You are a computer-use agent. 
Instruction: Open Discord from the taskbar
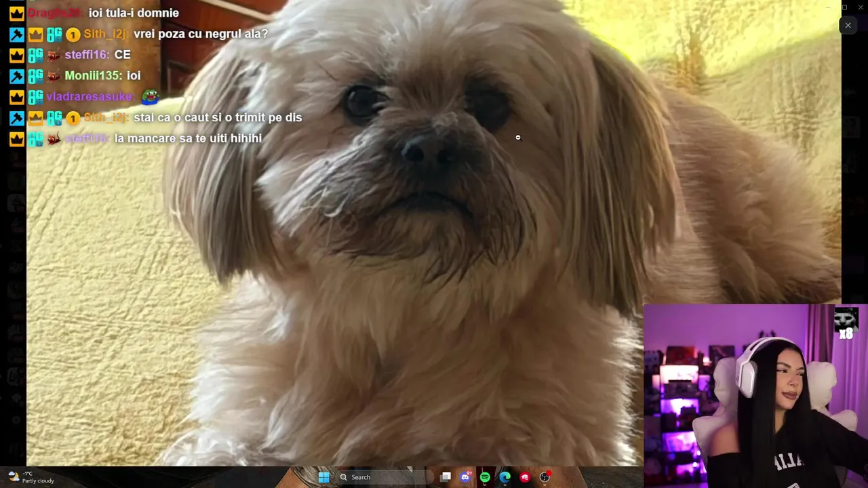click(465, 477)
